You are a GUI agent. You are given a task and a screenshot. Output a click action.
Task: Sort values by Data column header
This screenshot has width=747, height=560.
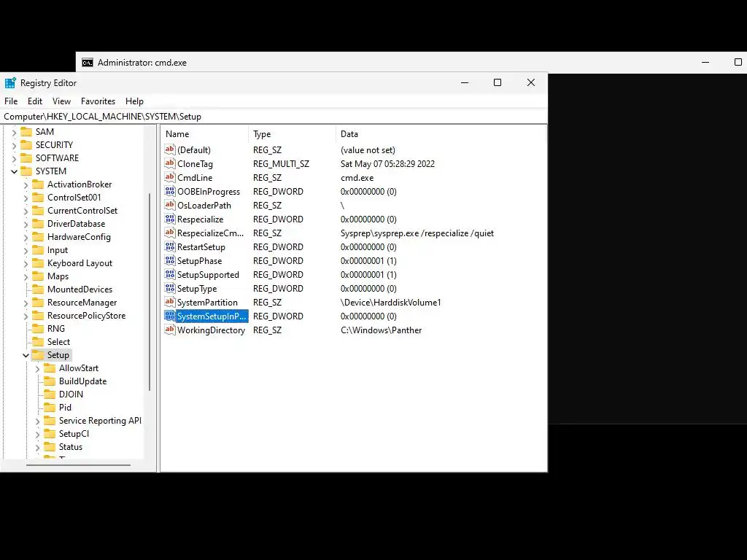point(441,134)
